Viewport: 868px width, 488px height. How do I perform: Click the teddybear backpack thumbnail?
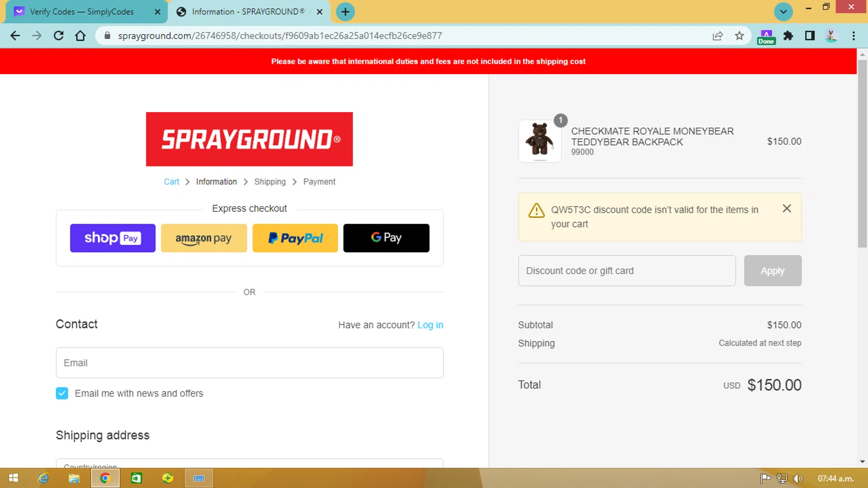tap(540, 141)
